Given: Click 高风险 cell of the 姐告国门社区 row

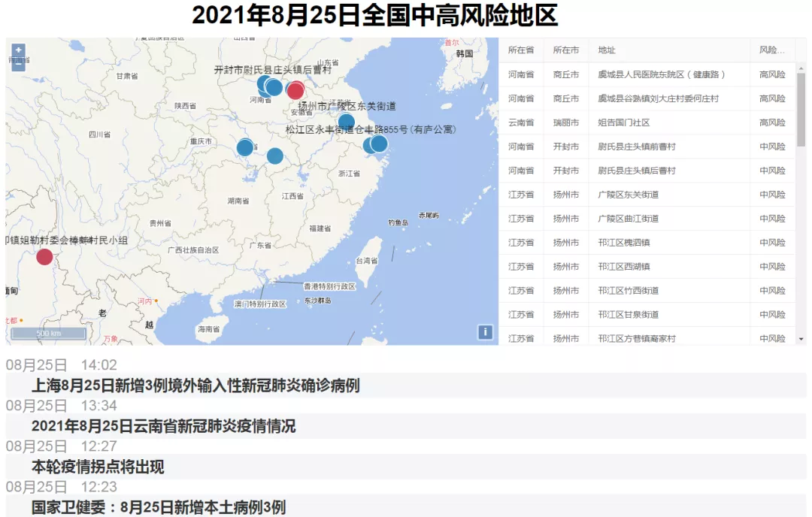Looking at the screenshot, I should (772, 122).
